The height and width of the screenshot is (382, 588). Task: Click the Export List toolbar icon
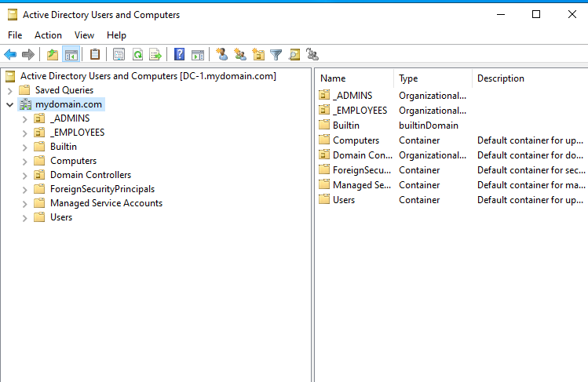tap(155, 55)
